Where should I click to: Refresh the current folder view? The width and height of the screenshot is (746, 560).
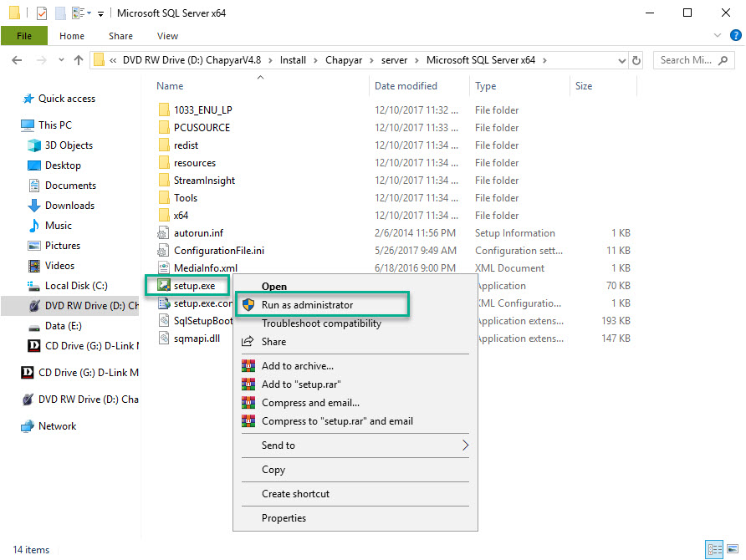636,60
